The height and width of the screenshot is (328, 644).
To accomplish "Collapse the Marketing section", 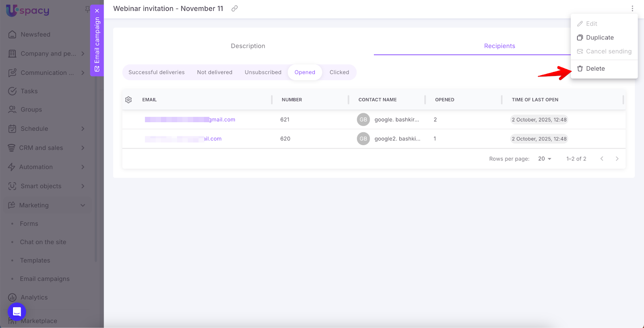I will (83, 205).
